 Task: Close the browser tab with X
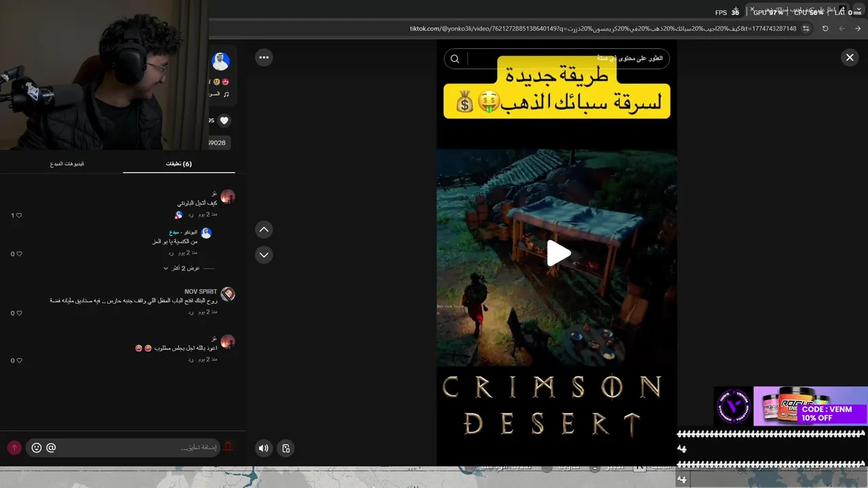point(752,9)
